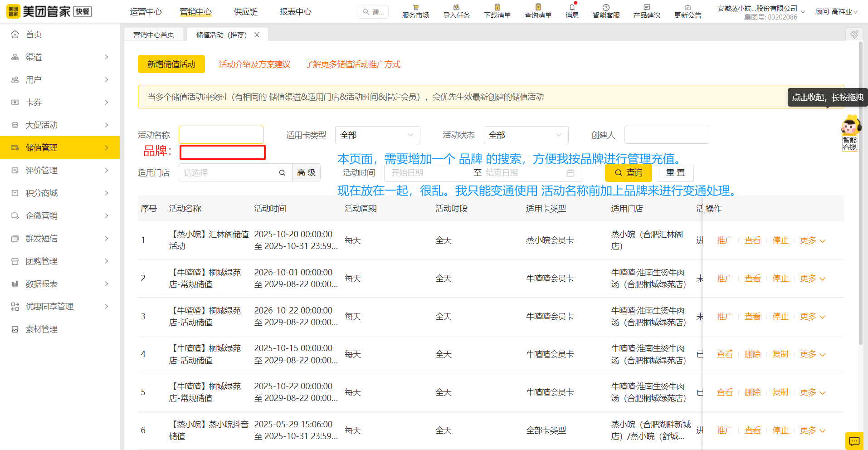Open the 服务市场 shopping cart icon
The width and height of the screenshot is (868, 450).
click(x=415, y=8)
